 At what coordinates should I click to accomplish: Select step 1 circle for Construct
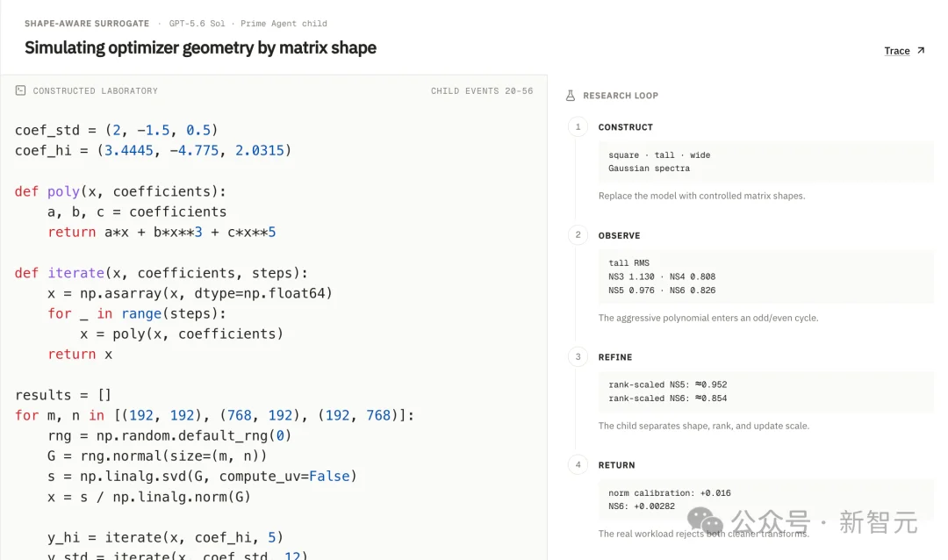click(x=578, y=127)
